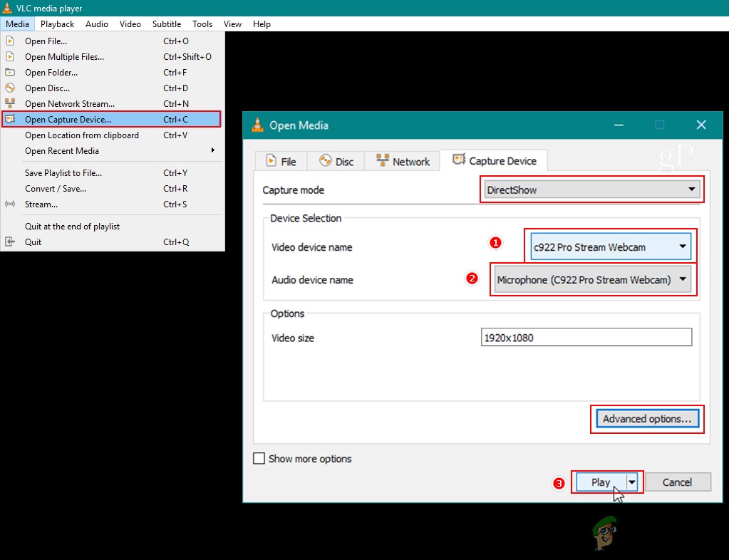The width and height of the screenshot is (729, 560).
Task: Click the Play button
Action: [601, 482]
